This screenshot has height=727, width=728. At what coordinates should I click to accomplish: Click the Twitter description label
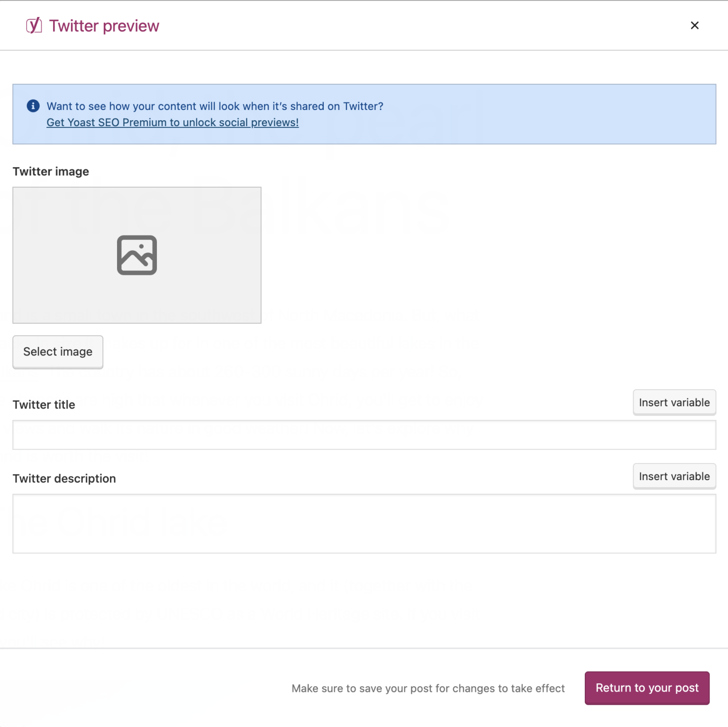64,479
